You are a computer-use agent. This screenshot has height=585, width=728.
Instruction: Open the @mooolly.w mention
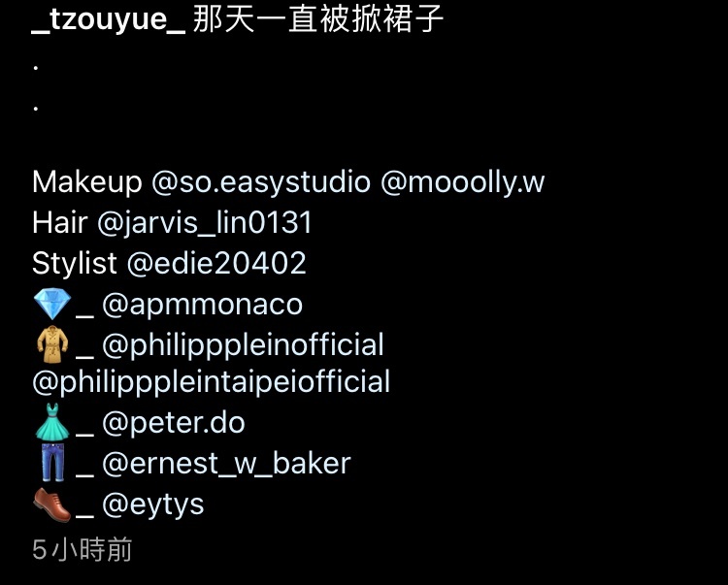pos(462,182)
